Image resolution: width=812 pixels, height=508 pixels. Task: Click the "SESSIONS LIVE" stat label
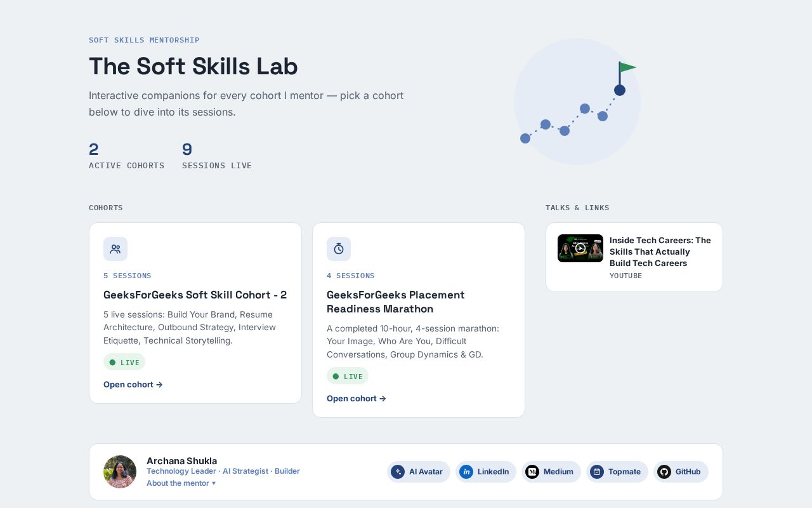217,166
